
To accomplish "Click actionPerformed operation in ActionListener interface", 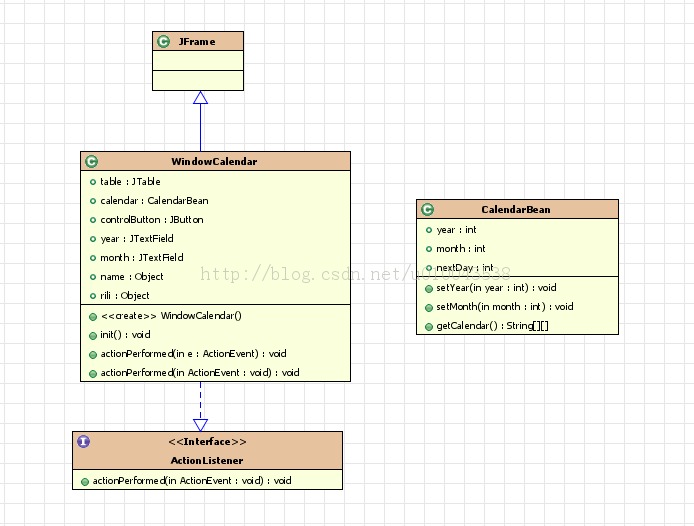I will (x=192, y=481).
